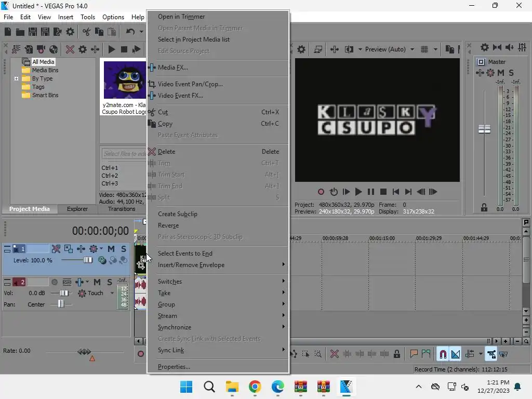Open the Tools menu in menu bar
532x399 pixels.
click(x=87, y=17)
